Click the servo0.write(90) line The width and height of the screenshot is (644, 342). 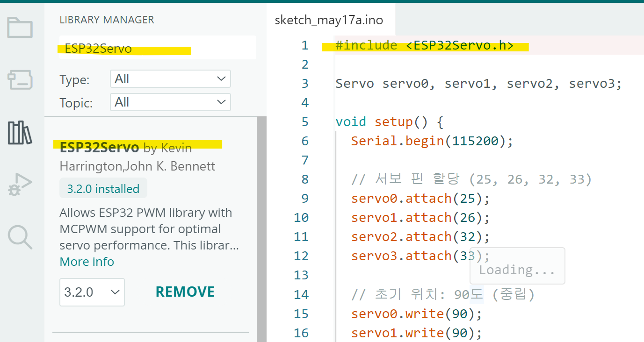(417, 313)
